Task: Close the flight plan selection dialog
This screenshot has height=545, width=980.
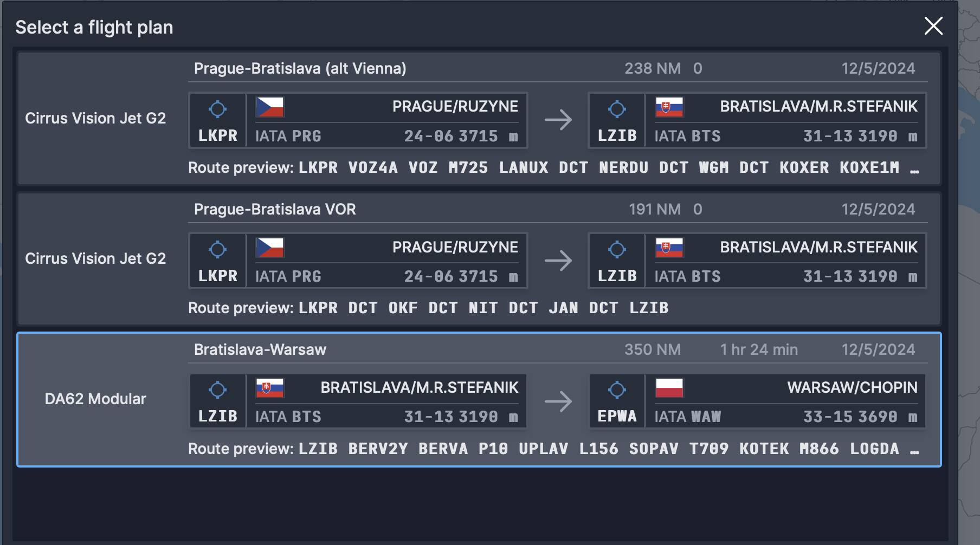Action: pyautogui.click(x=933, y=26)
